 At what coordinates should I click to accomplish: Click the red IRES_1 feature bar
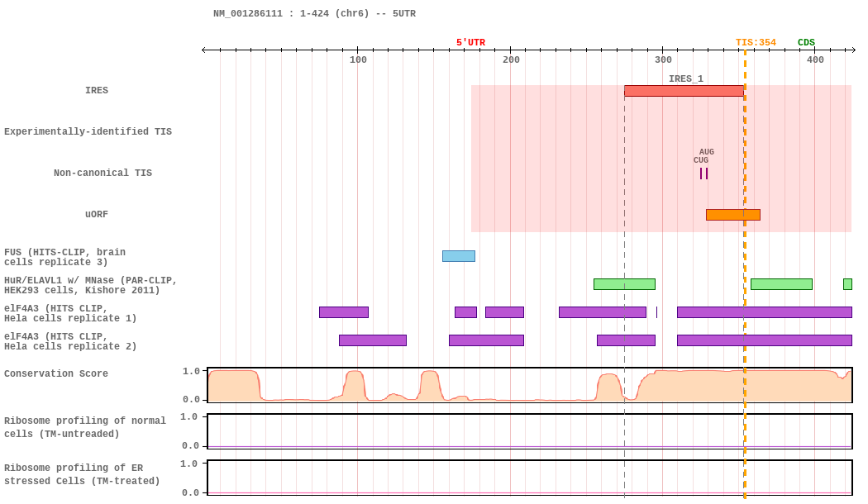[x=684, y=91]
